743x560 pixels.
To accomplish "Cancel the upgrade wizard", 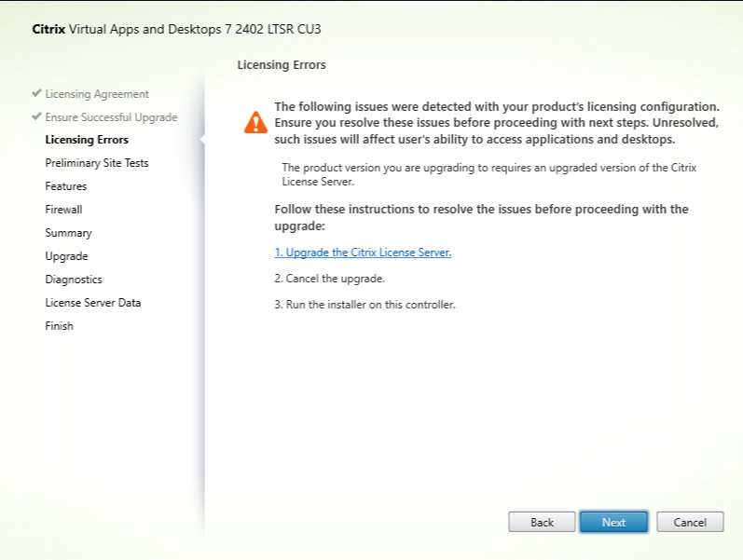I will tap(690, 522).
